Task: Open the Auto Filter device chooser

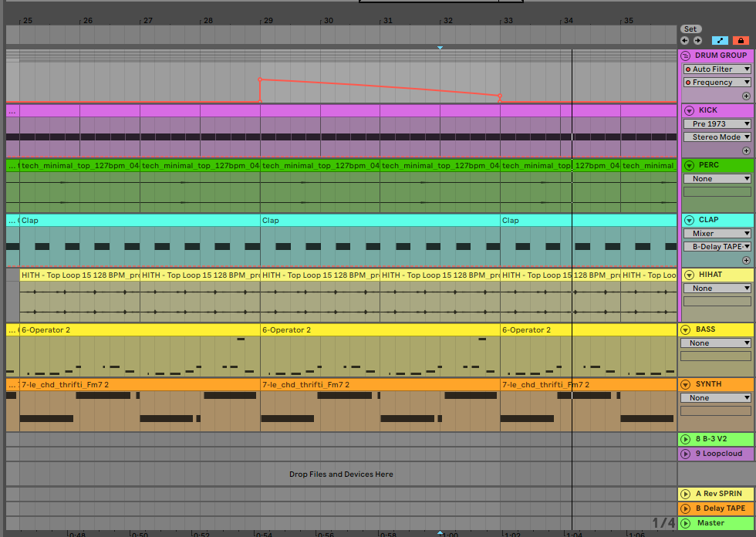Action: [717, 69]
